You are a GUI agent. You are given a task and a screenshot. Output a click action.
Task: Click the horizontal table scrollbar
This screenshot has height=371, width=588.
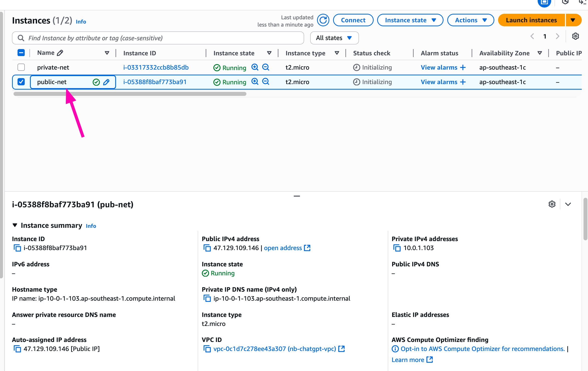130,94
